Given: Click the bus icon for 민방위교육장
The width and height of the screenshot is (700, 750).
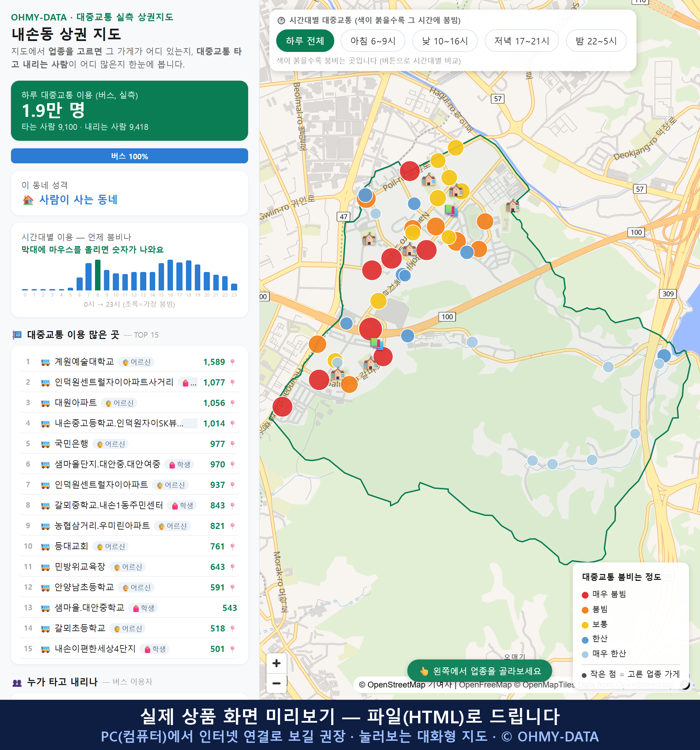Looking at the screenshot, I should (45, 567).
